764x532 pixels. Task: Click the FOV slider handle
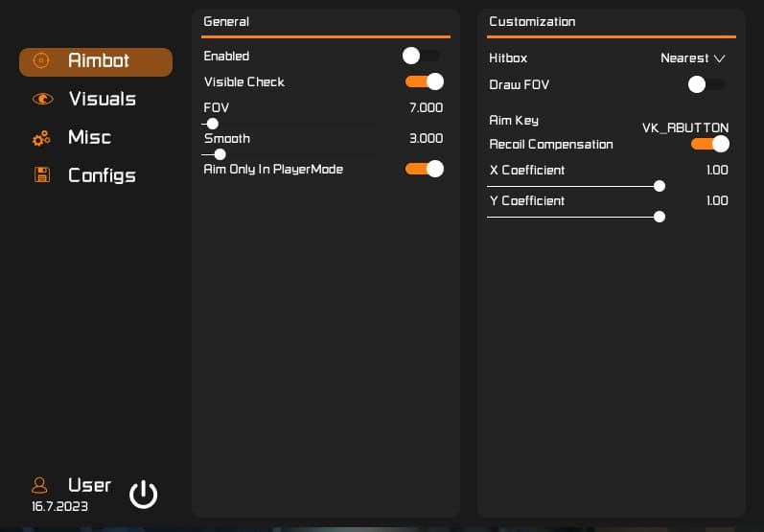212,124
